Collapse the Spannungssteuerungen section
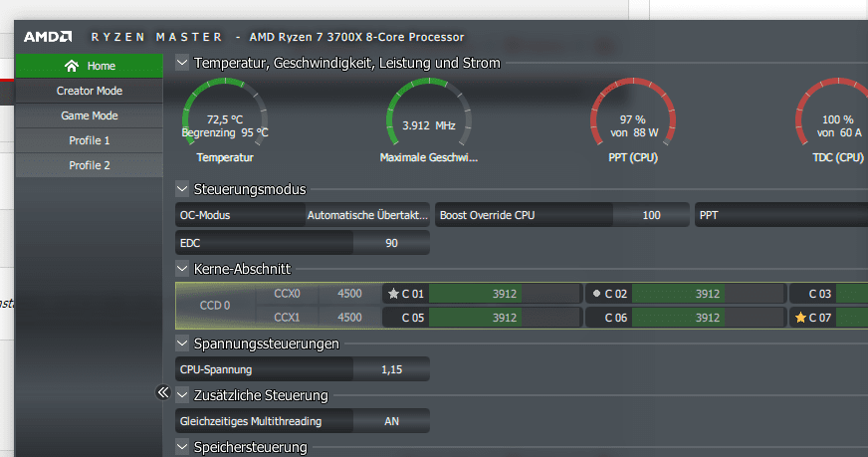The width and height of the screenshot is (868, 457). click(182, 343)
